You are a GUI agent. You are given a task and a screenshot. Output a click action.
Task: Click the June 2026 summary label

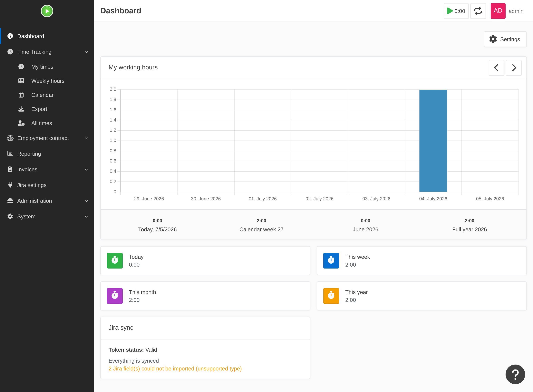coord(365,229)
